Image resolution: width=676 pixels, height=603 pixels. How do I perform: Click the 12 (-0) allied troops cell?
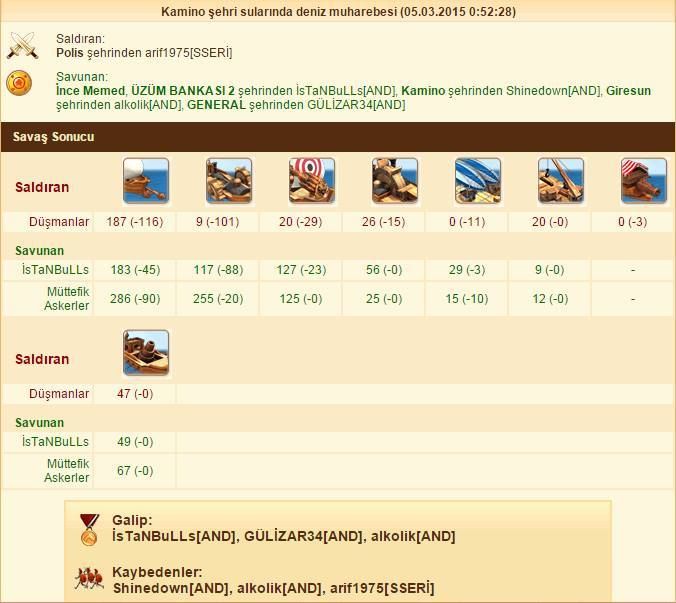(x=549, y=299)
